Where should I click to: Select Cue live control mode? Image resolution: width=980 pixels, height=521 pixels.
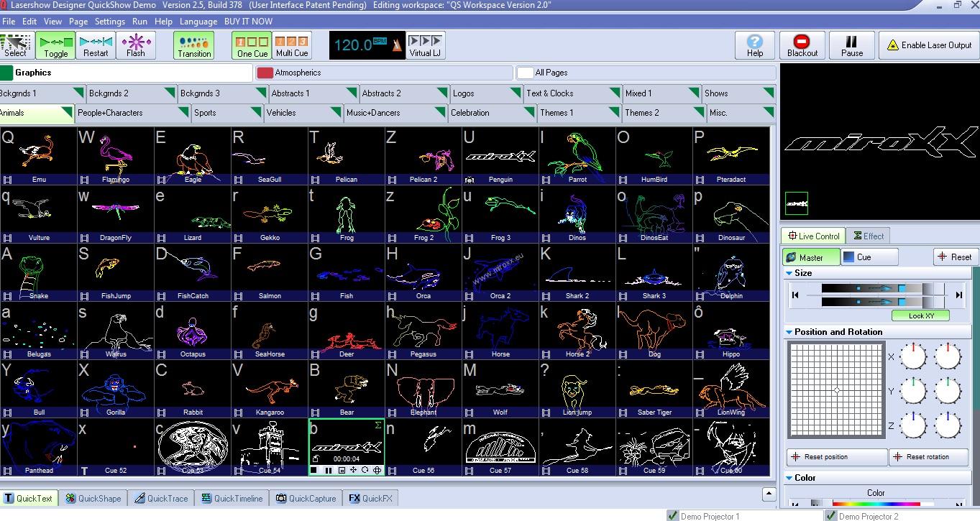pos(869,257)
